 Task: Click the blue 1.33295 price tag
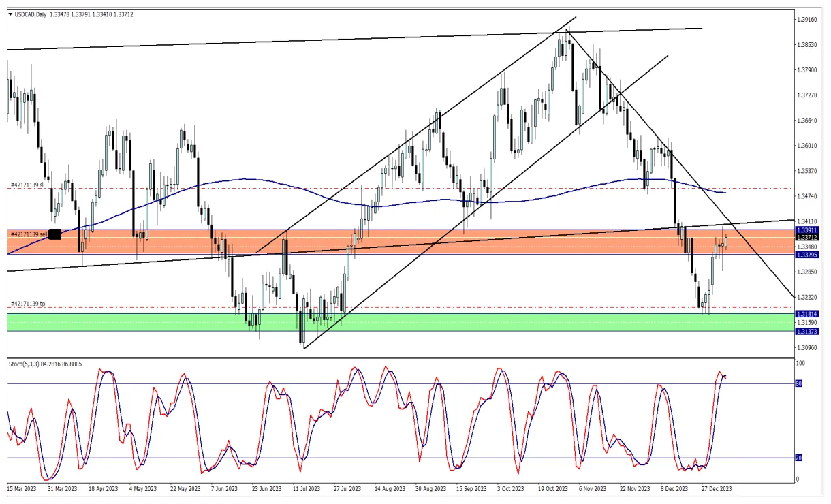[x=808, y=255]
